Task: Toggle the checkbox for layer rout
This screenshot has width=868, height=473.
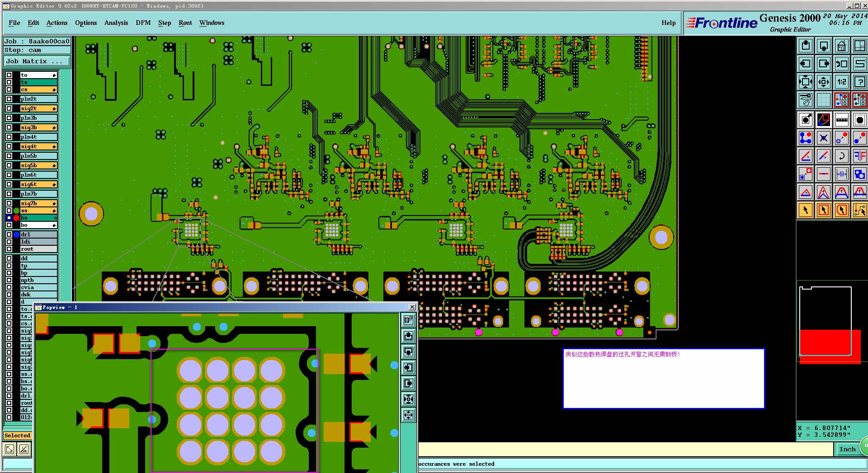Action: [x=9, y=249]
